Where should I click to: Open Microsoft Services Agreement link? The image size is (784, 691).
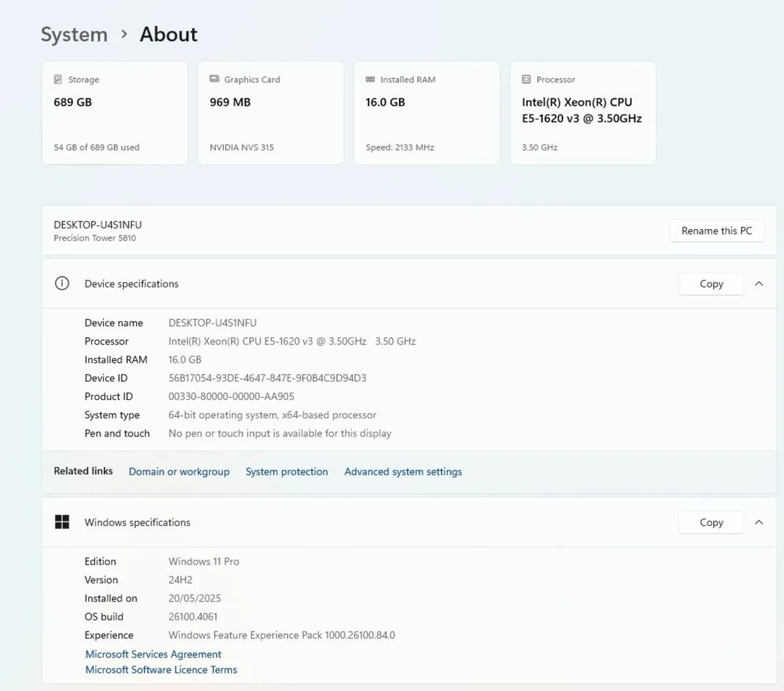point(154,654)
